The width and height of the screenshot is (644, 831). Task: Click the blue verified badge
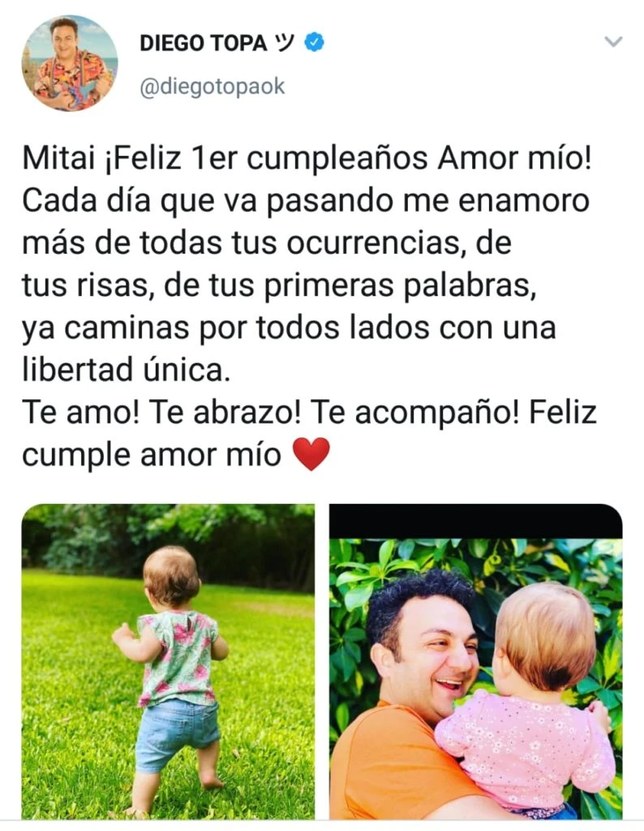(314, 42)
